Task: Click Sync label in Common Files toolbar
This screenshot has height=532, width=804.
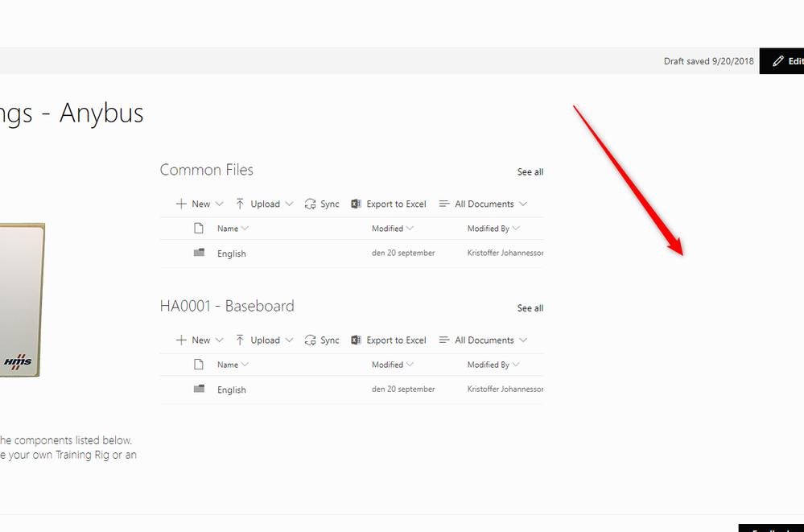Action: tap(330, 204)
